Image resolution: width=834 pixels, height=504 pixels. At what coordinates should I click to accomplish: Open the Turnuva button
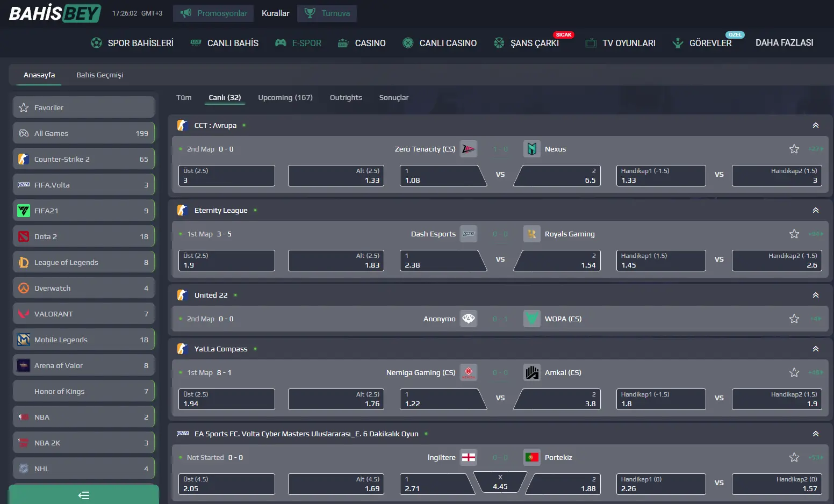327,13
